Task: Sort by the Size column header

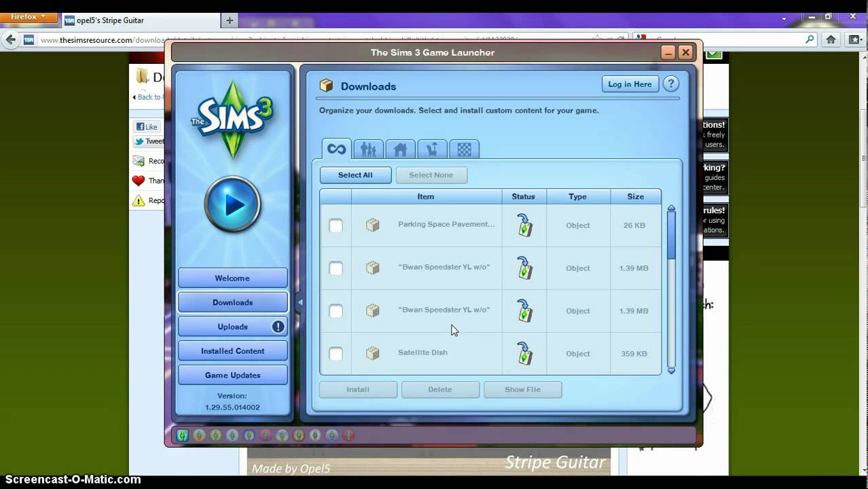Action: click(x=635, y=196)
